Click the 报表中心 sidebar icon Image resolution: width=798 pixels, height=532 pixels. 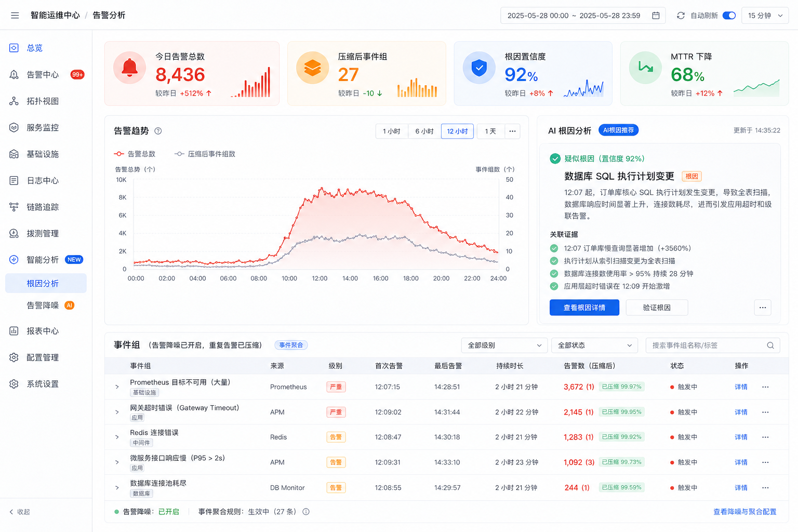click(14, 331)
